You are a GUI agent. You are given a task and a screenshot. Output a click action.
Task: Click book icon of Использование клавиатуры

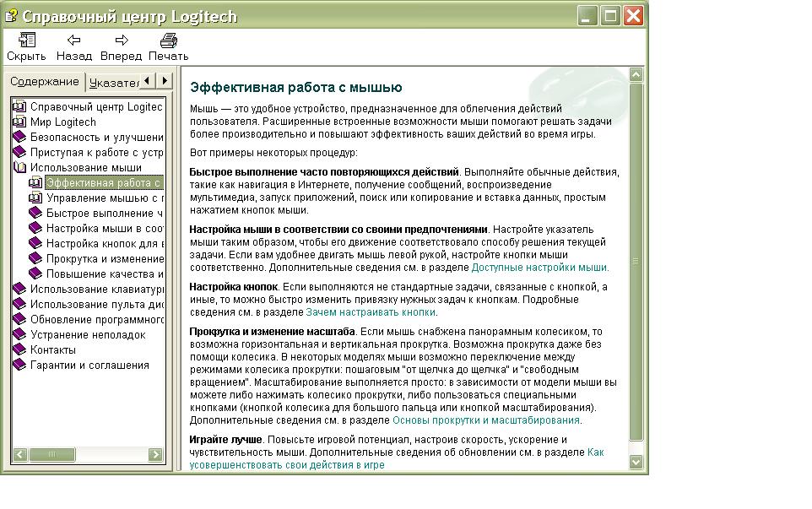point(19,289)
